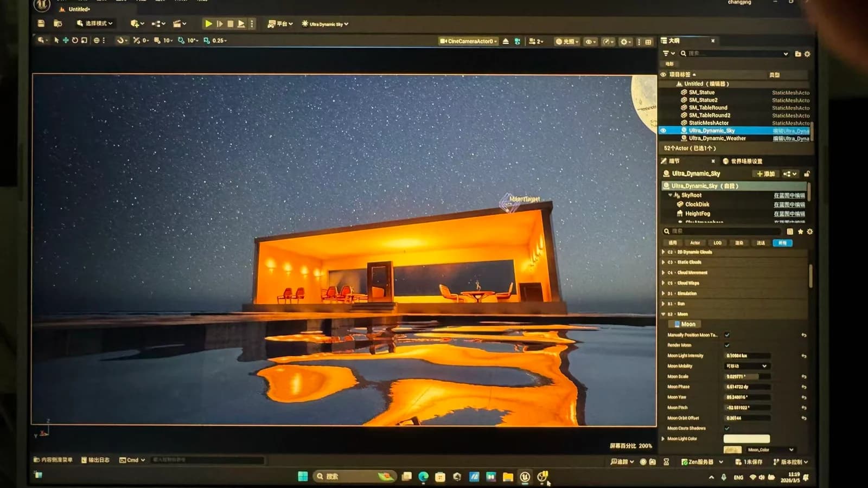Uncheck the Render Moon checkbox
This screenshot has height=488, width=868.
click(x=727, y=345)
